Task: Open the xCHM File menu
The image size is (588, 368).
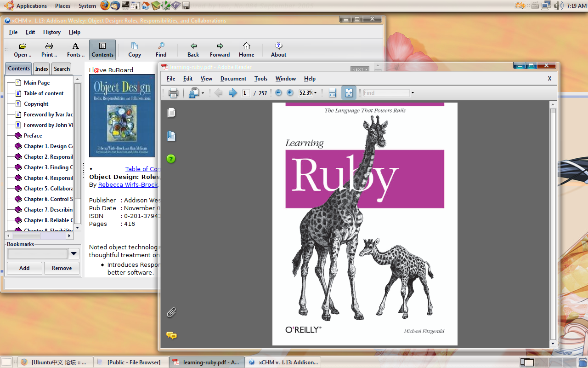Action: [13, 32]
